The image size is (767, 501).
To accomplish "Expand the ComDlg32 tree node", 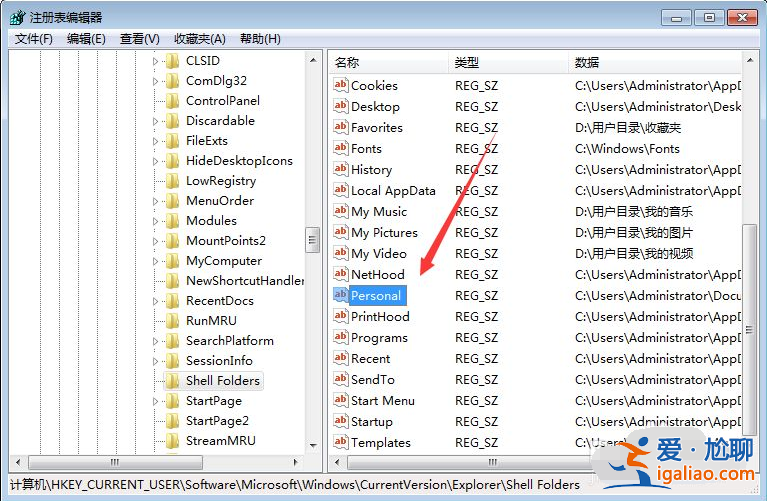I will pyautogui.click(x=156, y=81).
